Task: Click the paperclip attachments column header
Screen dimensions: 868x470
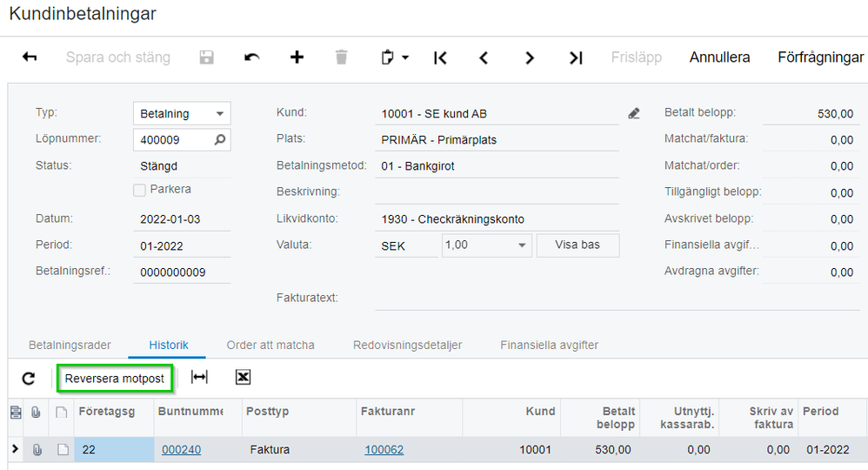Action: (x=36, y=413)
